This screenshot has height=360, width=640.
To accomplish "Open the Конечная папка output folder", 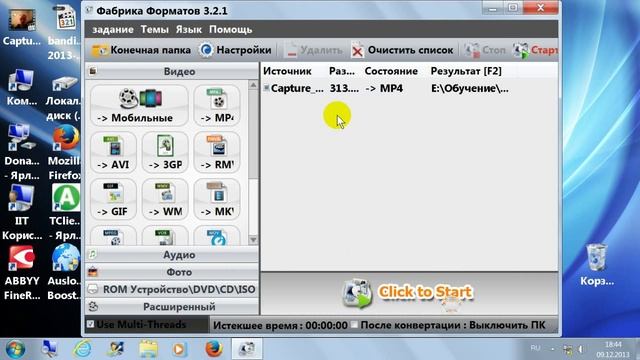I will click(x=141, y=50).
